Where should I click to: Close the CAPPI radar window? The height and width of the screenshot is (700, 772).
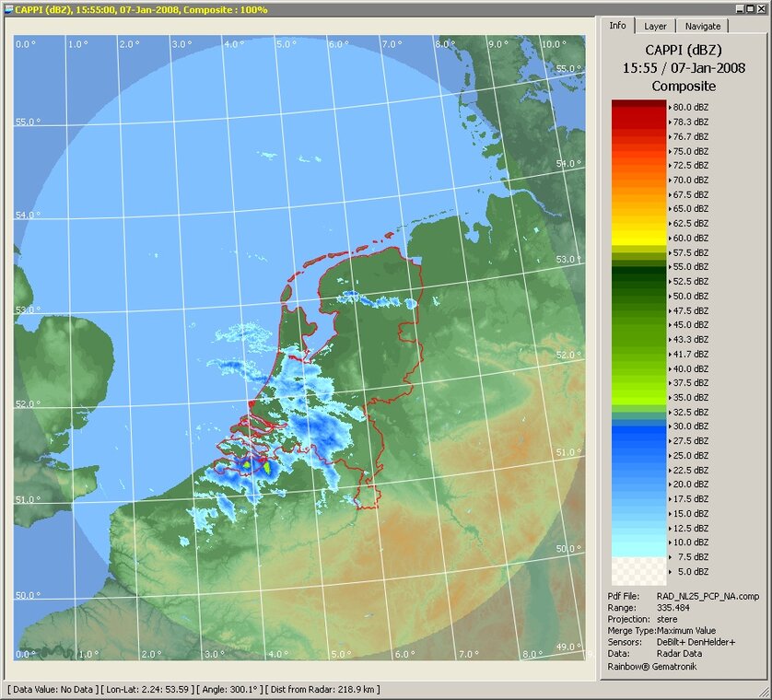760,8
